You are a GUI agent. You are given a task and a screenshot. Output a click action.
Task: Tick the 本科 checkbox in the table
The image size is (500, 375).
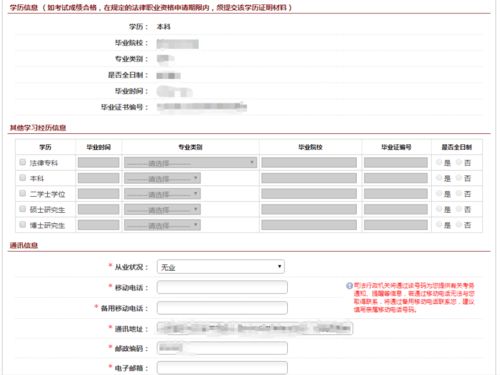23,178
